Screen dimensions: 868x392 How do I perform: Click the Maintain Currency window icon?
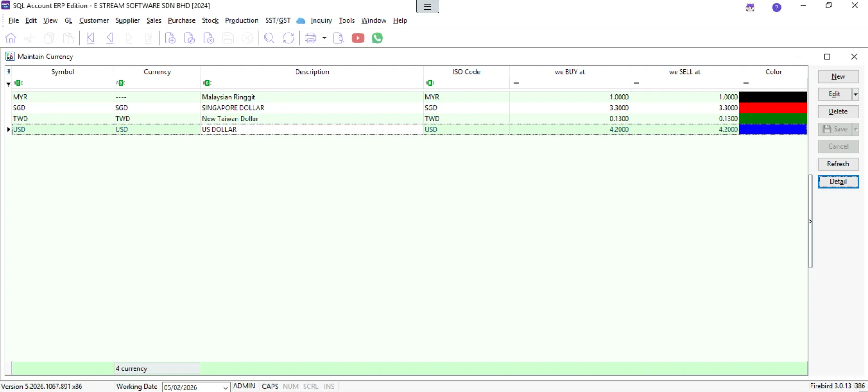point(10,57)
